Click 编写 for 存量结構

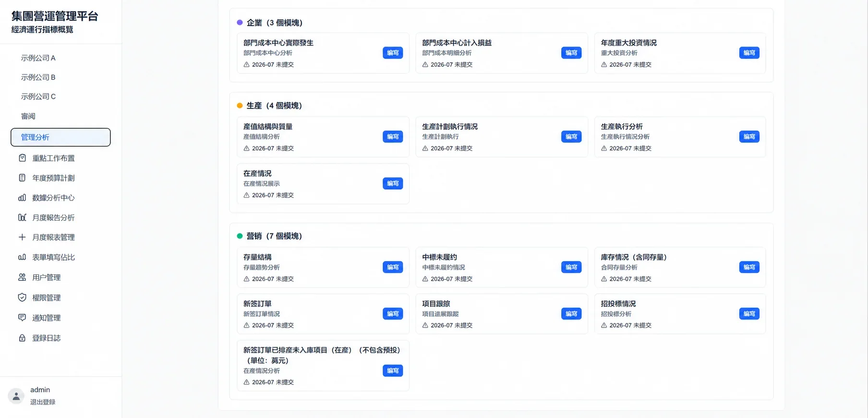pos(393,267)
